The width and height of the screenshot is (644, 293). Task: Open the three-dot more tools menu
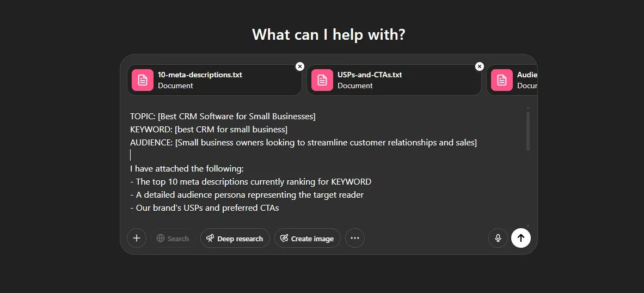click(355, 238)
